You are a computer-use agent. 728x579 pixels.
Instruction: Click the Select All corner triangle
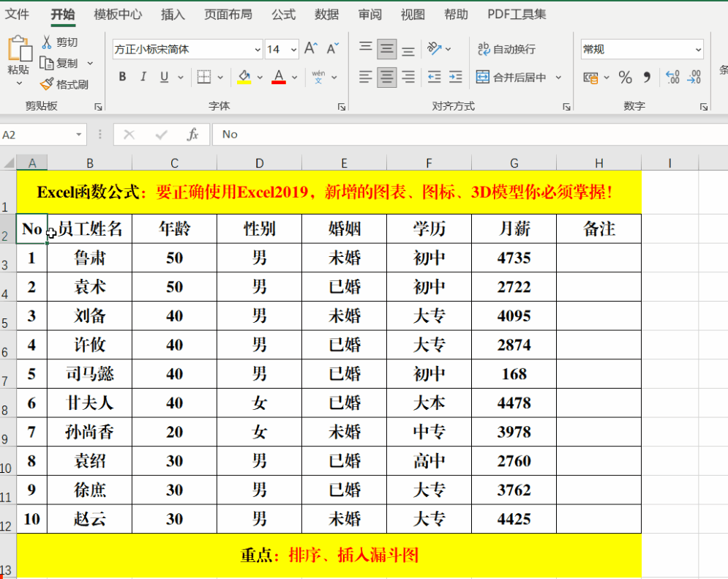(9, 163)
